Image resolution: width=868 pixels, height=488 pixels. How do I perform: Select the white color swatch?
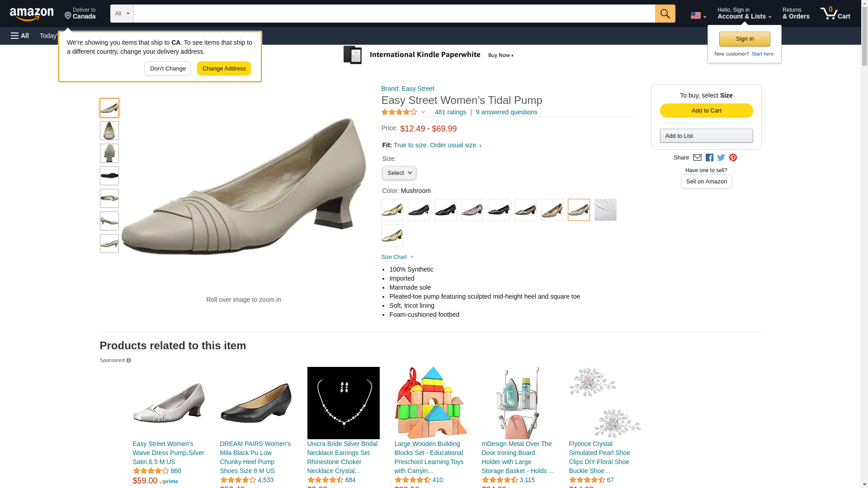605,210
